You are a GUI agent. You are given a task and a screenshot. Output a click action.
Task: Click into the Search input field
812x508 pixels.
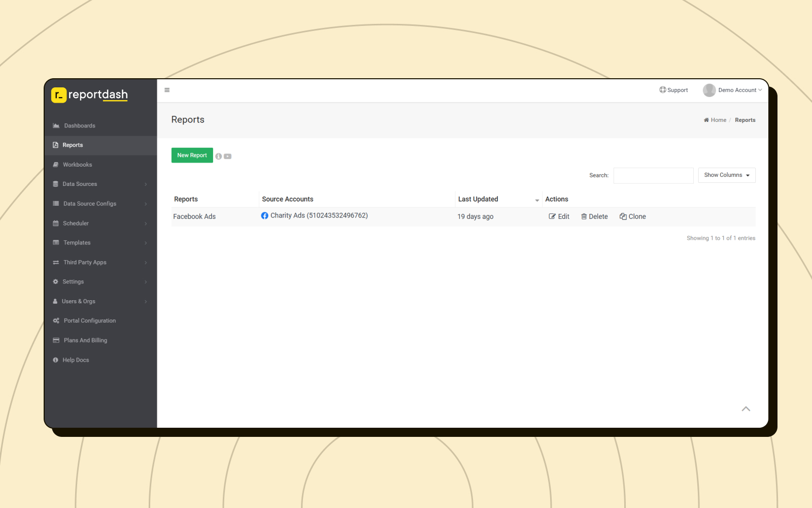click(x=653, y=175)
